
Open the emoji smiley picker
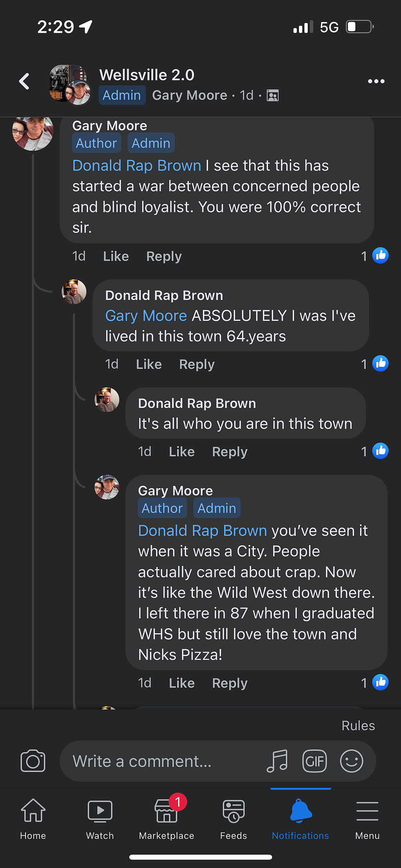pyautogui.click(x=352, y=761)
